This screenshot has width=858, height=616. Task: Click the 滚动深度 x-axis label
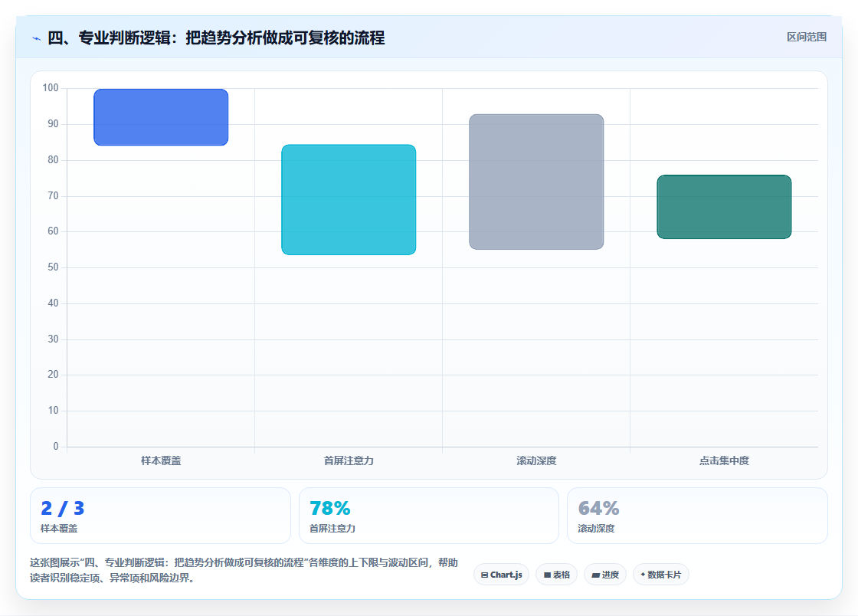[536, 460]
